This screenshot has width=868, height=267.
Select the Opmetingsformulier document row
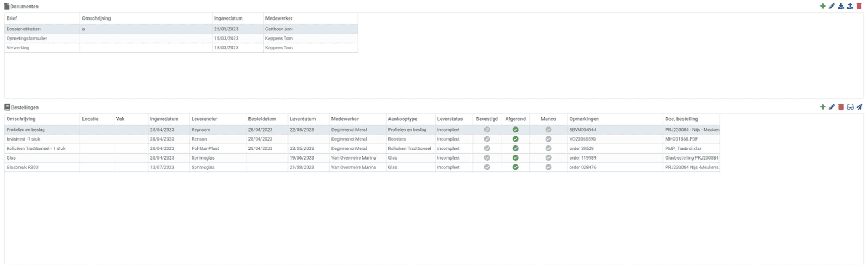coord(27,39)
